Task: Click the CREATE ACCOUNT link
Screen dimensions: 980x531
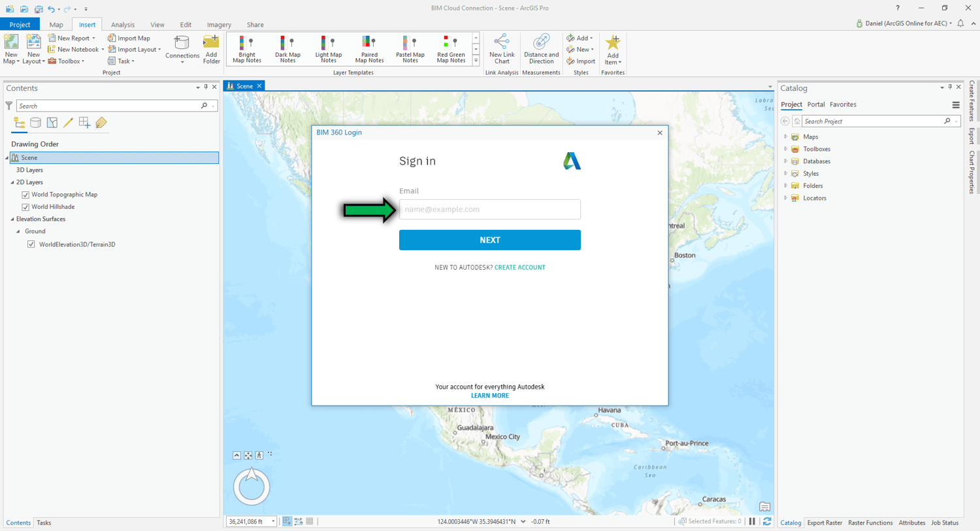Action: (x=520, y=268)
